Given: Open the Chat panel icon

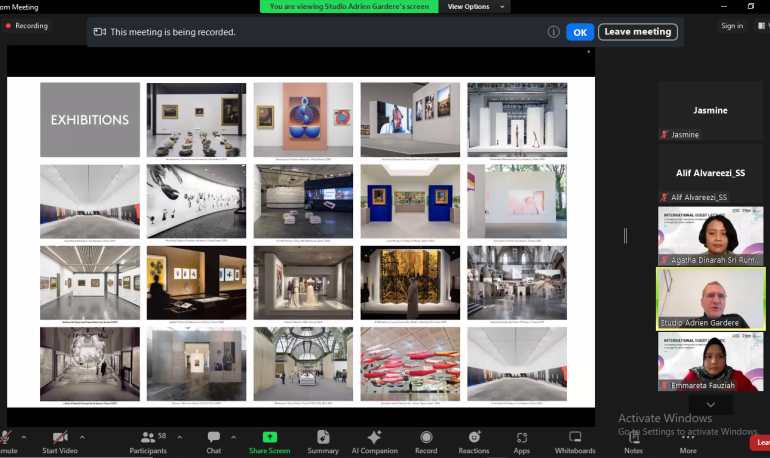Looking at the screenshot, I should coord(214,437).
